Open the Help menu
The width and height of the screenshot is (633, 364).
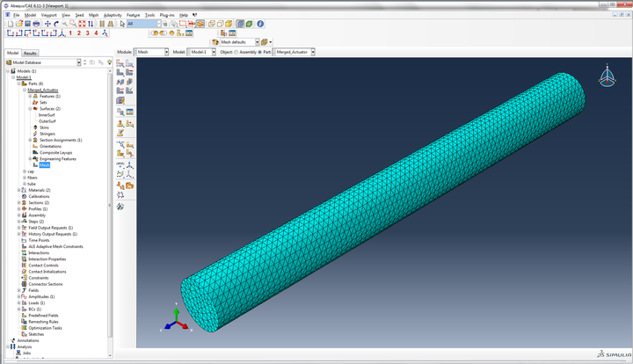click(x=184, y=15)
